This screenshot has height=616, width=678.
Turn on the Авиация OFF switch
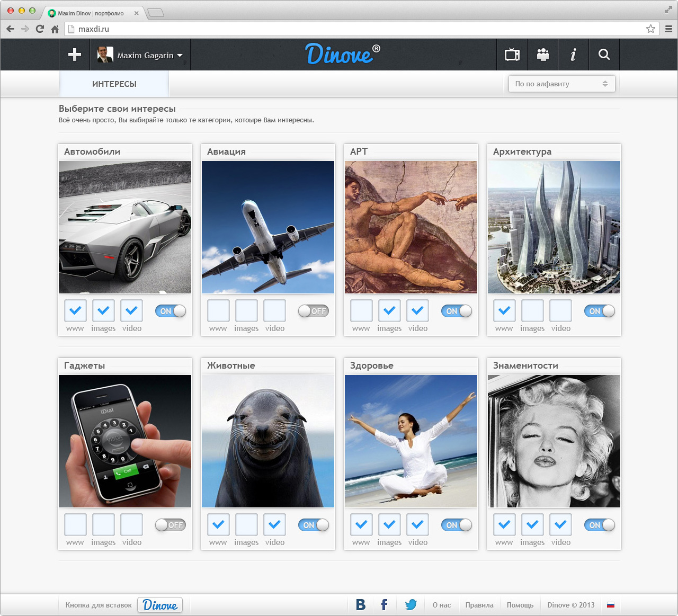[314, 311]
